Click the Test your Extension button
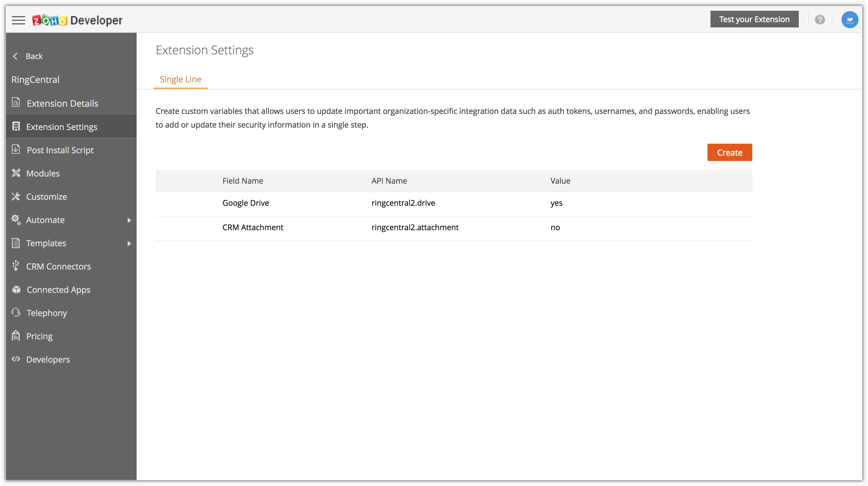This screenshot has height=486, width=868. (x=754, y=20)
